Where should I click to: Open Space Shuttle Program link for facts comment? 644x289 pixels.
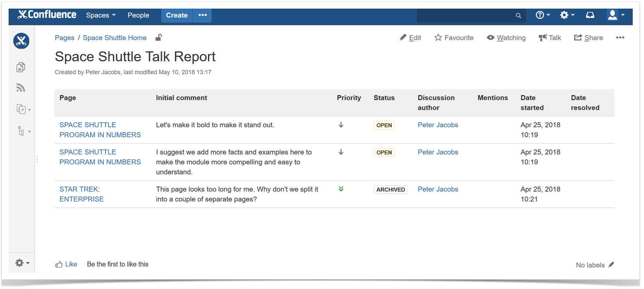pyautogui.click(x=100, y=157)
